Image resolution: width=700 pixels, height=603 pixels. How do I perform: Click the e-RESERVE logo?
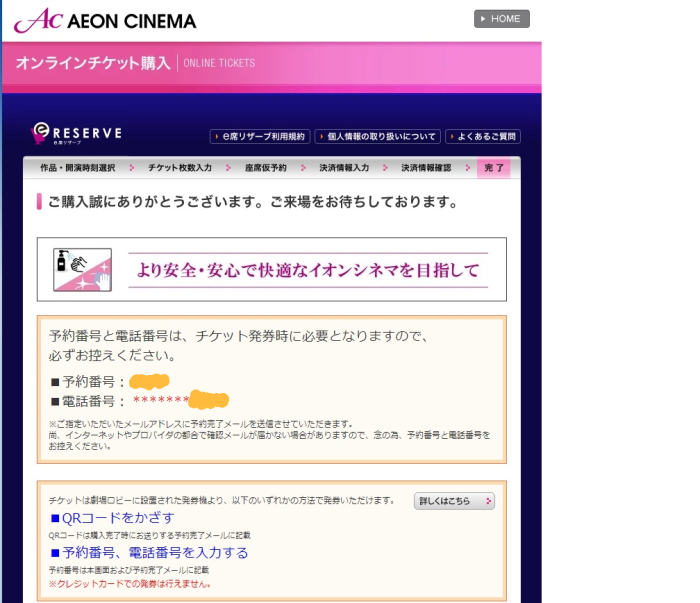tap(77, 134)
